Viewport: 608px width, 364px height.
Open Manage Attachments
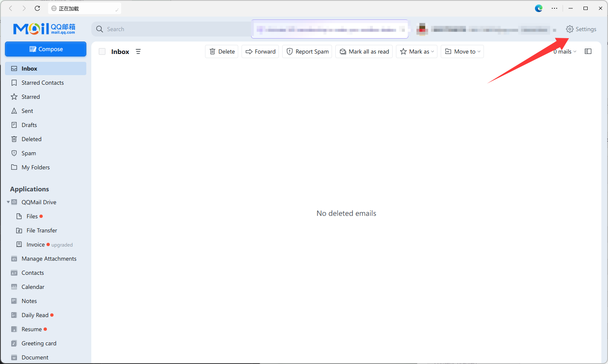pyautogui.click(x=46, y=259)
